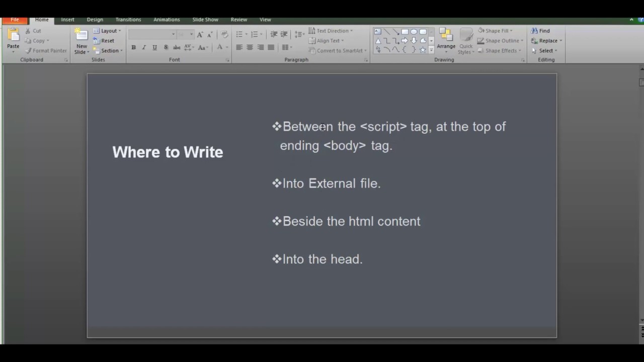Open the Align Text menu
644x362 pixels.
tap(326, 41)
